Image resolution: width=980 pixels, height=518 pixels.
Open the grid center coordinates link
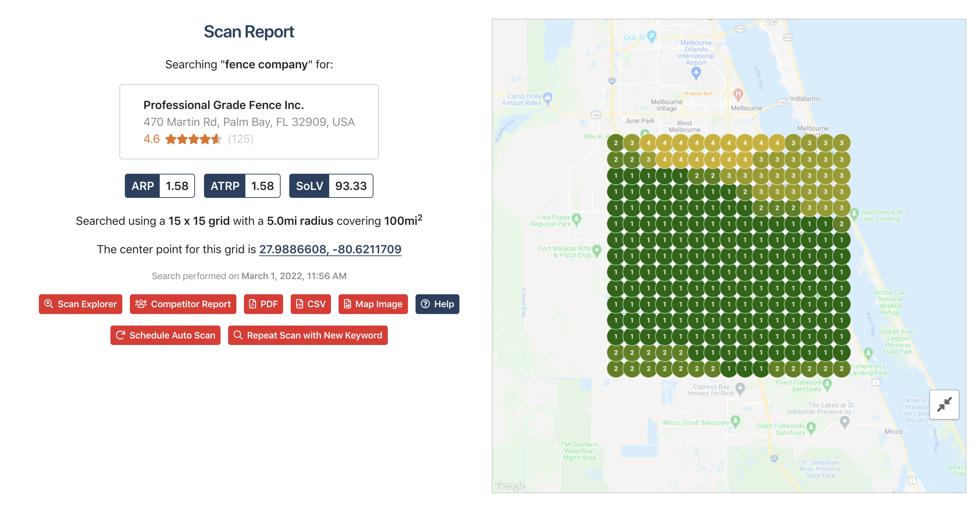pyautogui.click(x=330, y=249)
